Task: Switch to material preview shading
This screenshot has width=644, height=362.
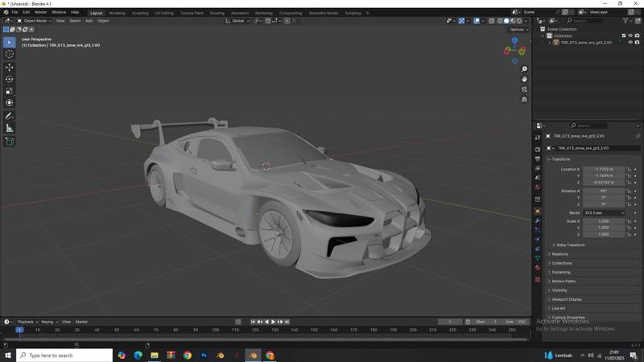Action: [513, 21]
